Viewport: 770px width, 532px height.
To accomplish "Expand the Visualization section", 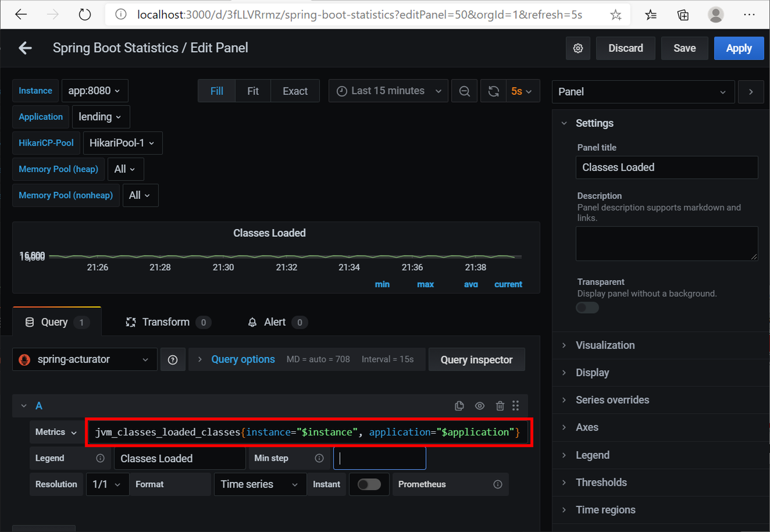I will (x=605, y=345).
